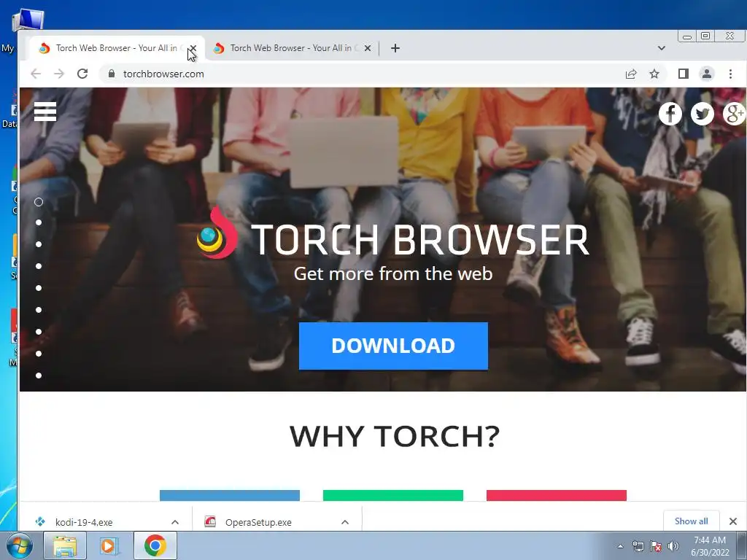Select the fifth page navigation dot
The width and height of the screenshot is (747, 560).
39,288
